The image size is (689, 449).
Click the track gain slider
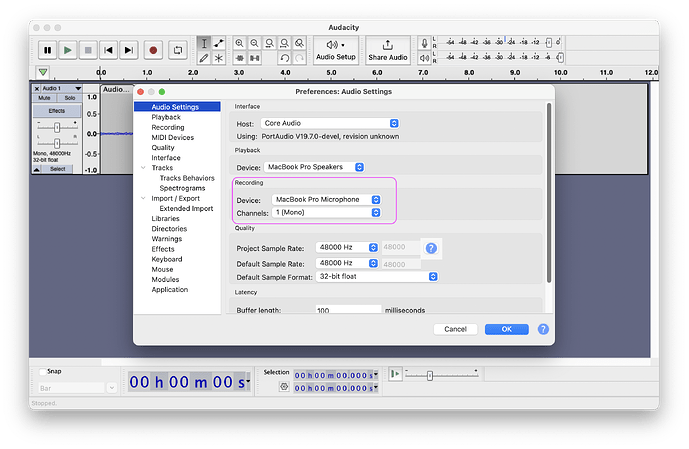click(x=57, y=128)
